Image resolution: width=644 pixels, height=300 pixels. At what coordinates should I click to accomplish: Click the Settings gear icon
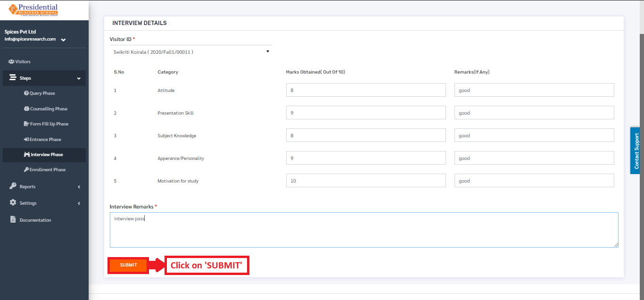pyautogui.click(x=13, y=203)
